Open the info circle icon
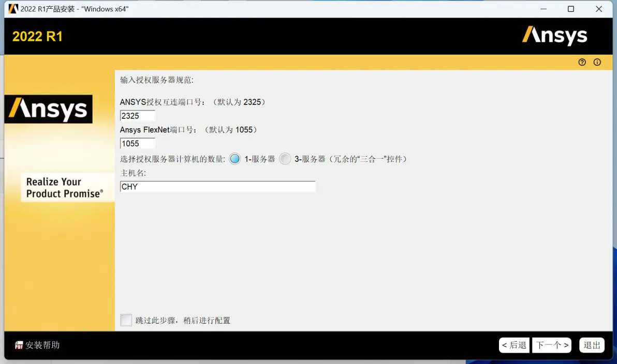 [x=597, y=62]
